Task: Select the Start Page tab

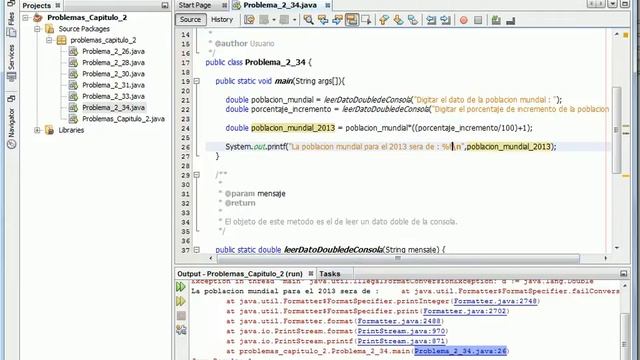Action: pyautogui.click(x=195, y=5)
